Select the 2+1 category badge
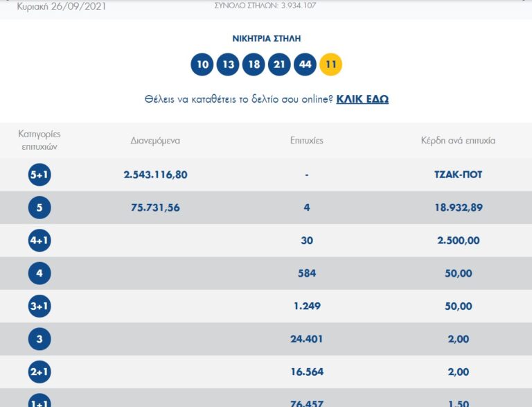 pos(39,372)
